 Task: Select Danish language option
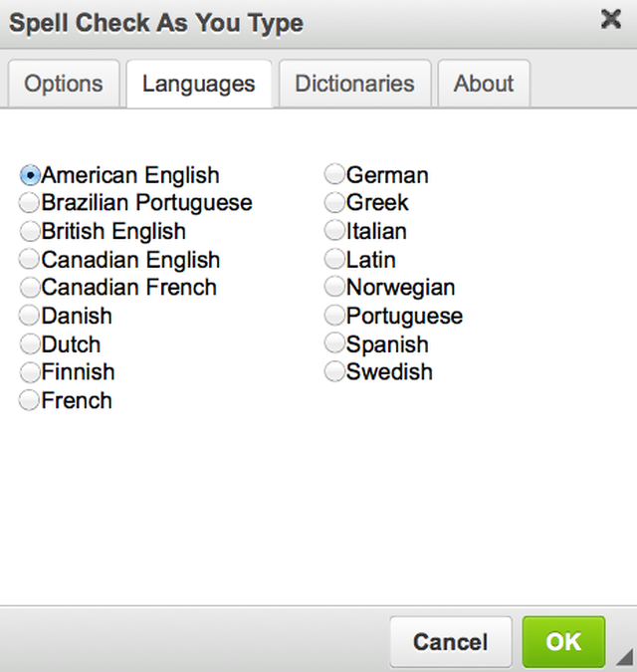click(x=30, y=317)
